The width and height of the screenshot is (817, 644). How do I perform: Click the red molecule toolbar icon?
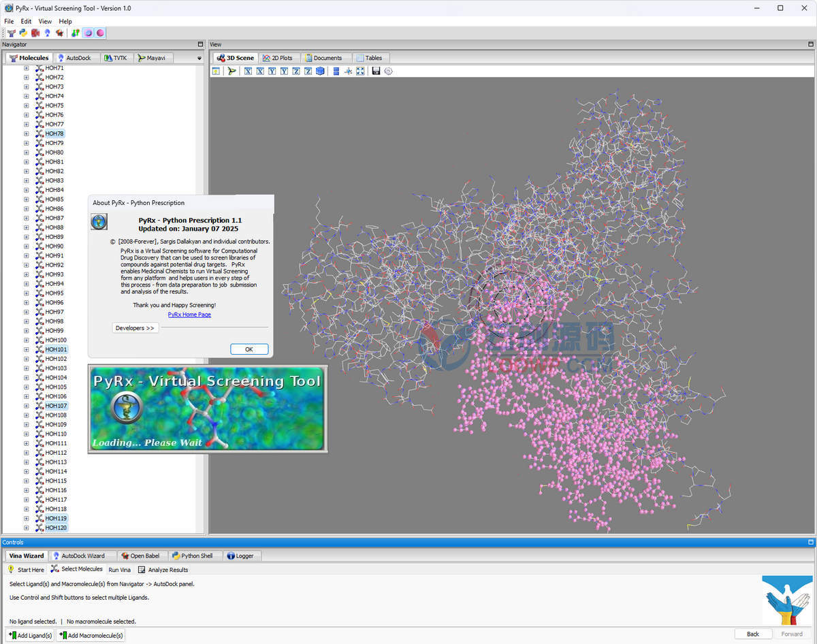(x=35, y=33)
